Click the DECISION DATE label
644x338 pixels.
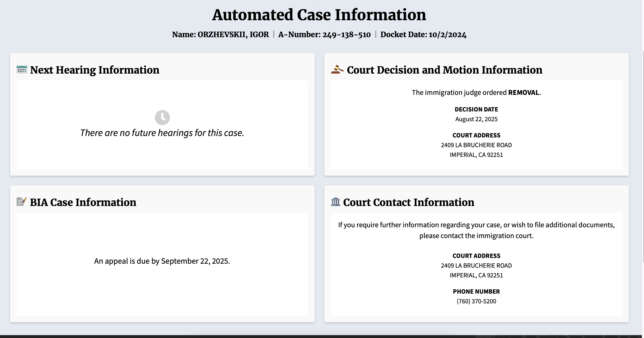coord(476,109)
